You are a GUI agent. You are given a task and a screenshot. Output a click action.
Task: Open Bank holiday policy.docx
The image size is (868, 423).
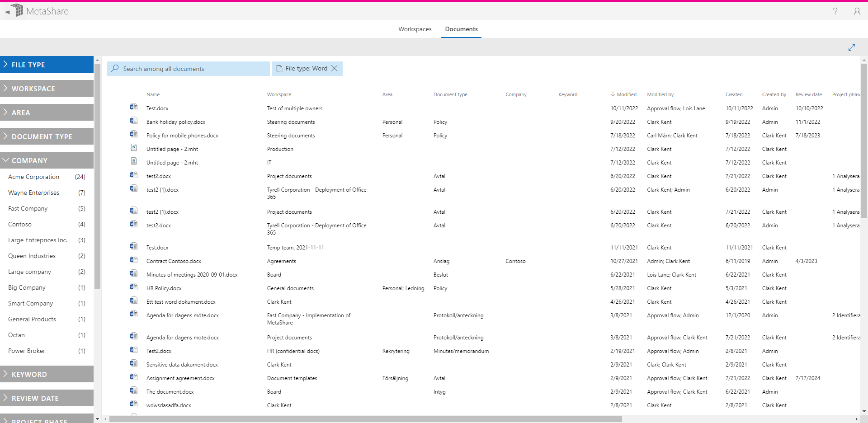point(176,122)
